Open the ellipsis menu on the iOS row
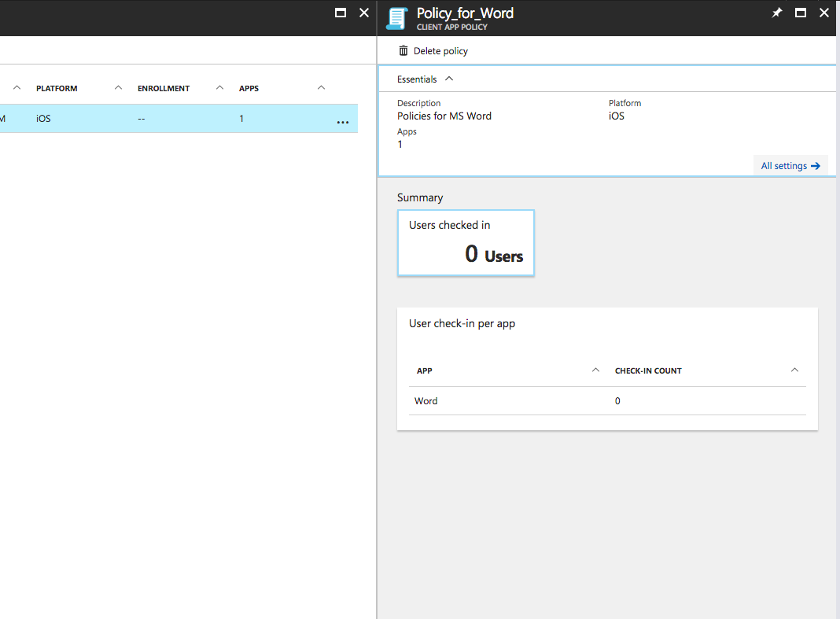This screenshot has width=840, height=619. click(342, 122)
